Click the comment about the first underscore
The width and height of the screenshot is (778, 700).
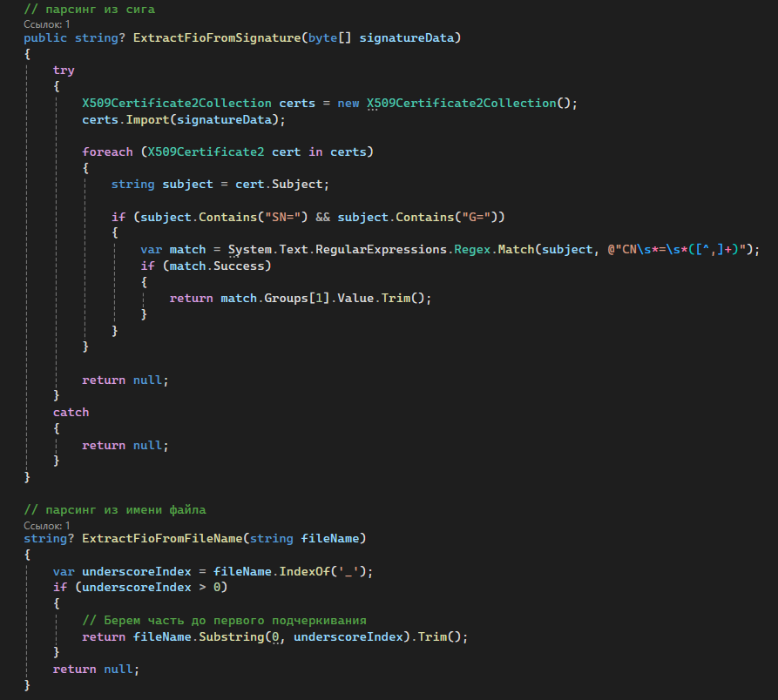pos(224,620)
